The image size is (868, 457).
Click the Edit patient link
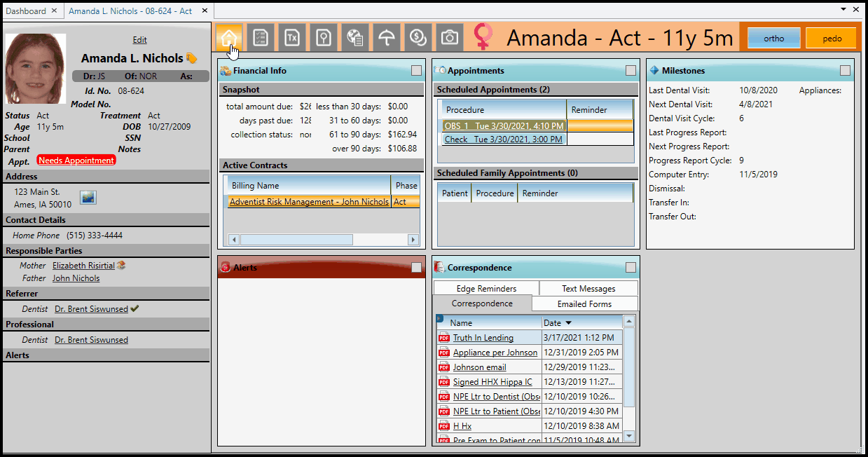[139, 40]
